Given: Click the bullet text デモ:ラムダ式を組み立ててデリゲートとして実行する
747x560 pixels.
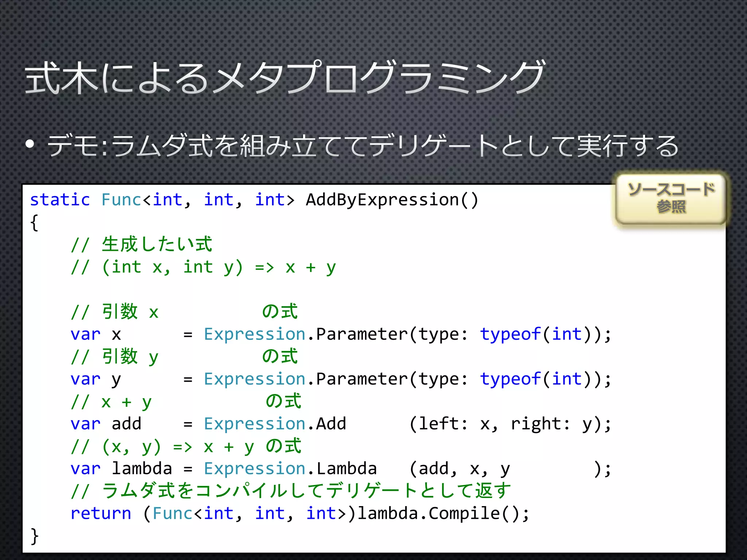Looking at the screenshot, I should 363,145.
